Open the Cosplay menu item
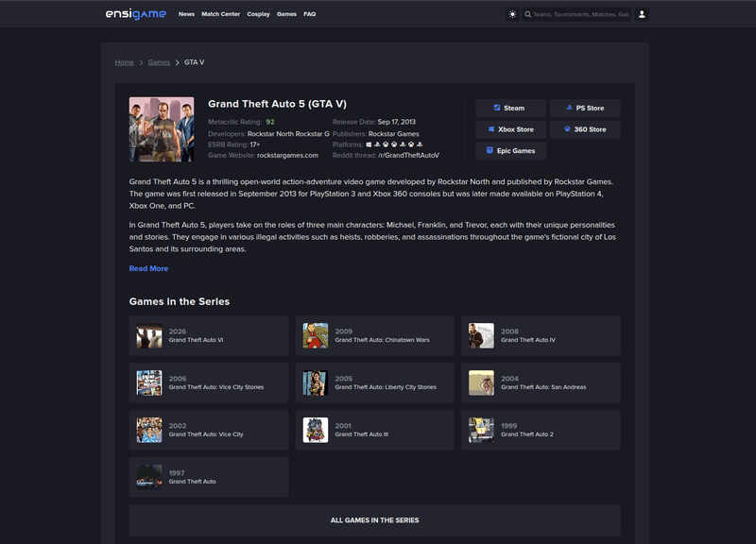 pyautogui.click(x=258, y=14)
